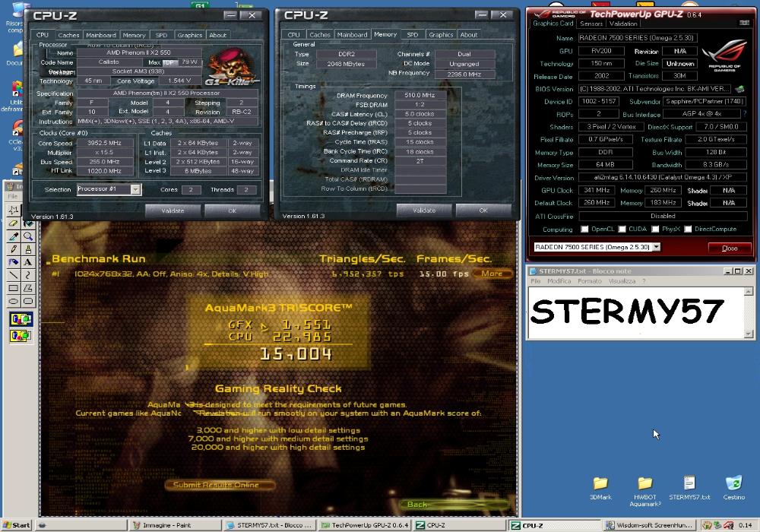Select the Pick Color eyedropper tool
The width and height of the screenshot is (760, 532).
click(13, 236)
